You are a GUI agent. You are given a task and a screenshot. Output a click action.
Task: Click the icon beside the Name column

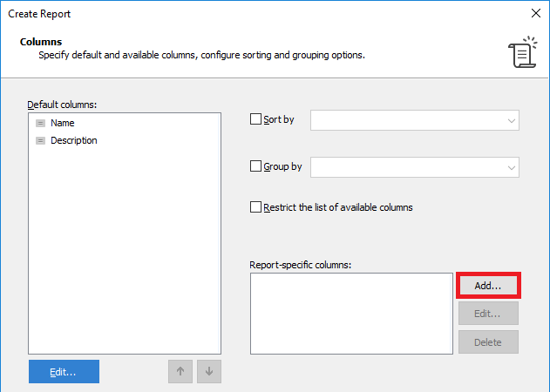[x=40, y=124]
